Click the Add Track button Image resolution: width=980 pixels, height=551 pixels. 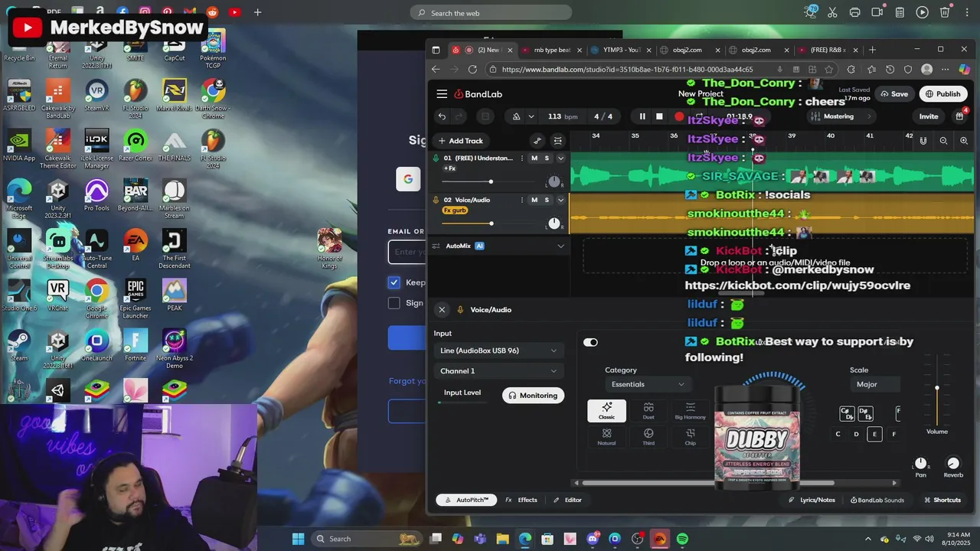[x=460, y=141]
